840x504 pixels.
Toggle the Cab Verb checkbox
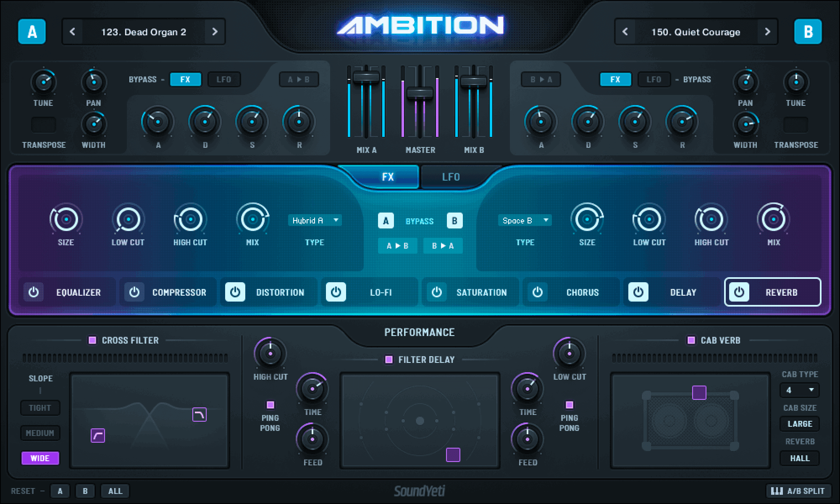point(691,340)
